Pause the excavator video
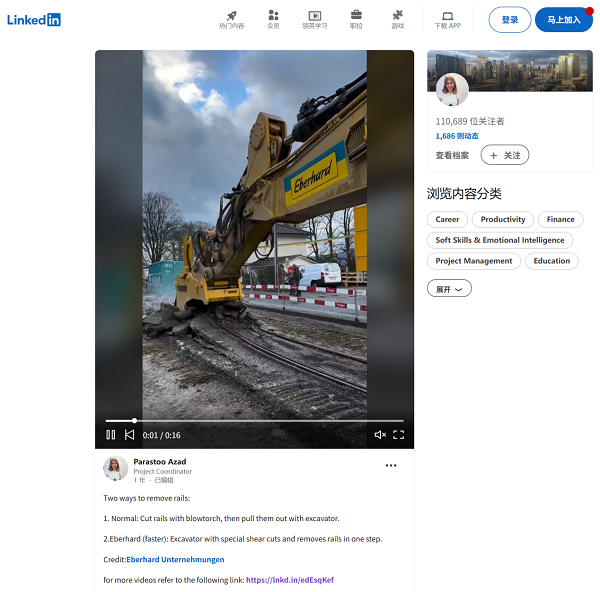600x592 pixels. pyautogui.click(x=111, y=435)
